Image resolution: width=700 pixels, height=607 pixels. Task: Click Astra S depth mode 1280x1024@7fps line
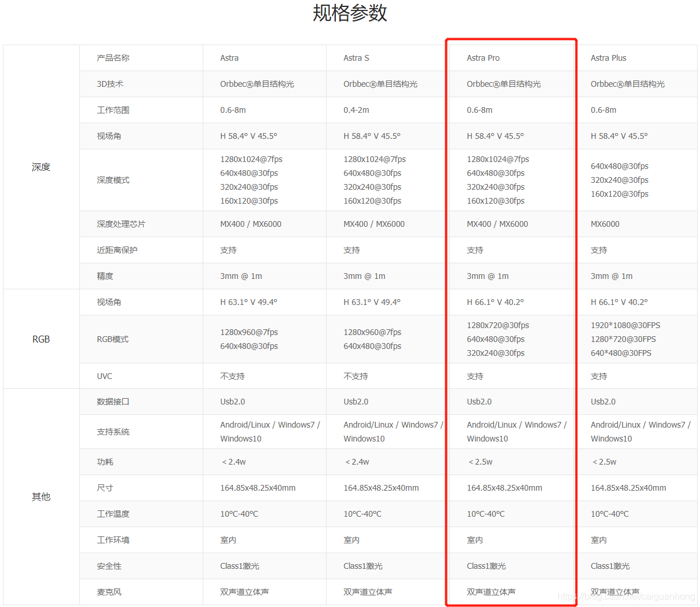coord(375,159)
